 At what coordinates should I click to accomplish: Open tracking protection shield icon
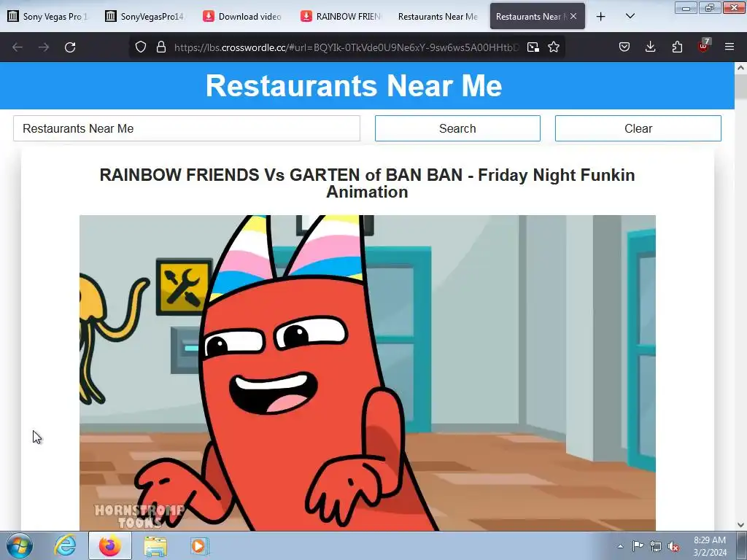point(141,47)
